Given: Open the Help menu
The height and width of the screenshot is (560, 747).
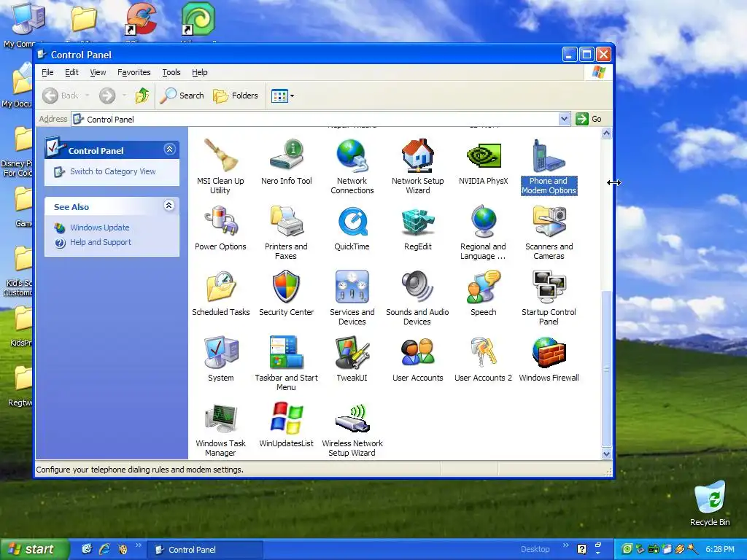Looking at the screenshot, I should [x=200, y=72].
